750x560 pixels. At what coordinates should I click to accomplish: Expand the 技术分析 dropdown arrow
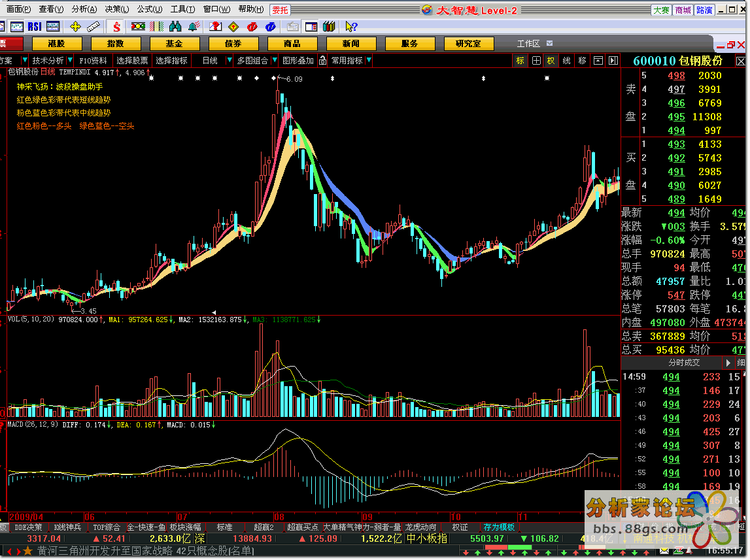70,60
